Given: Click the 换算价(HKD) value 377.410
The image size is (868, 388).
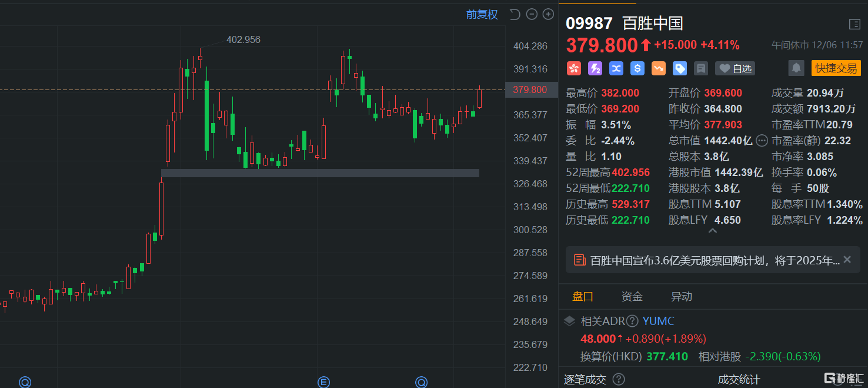Looking at the screenshot, I should tap(667, 356).
